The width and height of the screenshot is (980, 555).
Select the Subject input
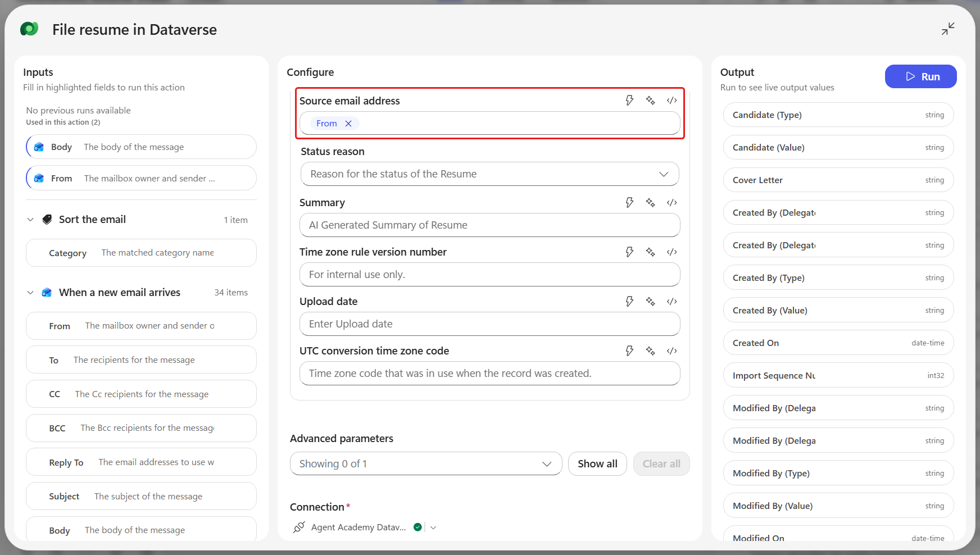141,496
